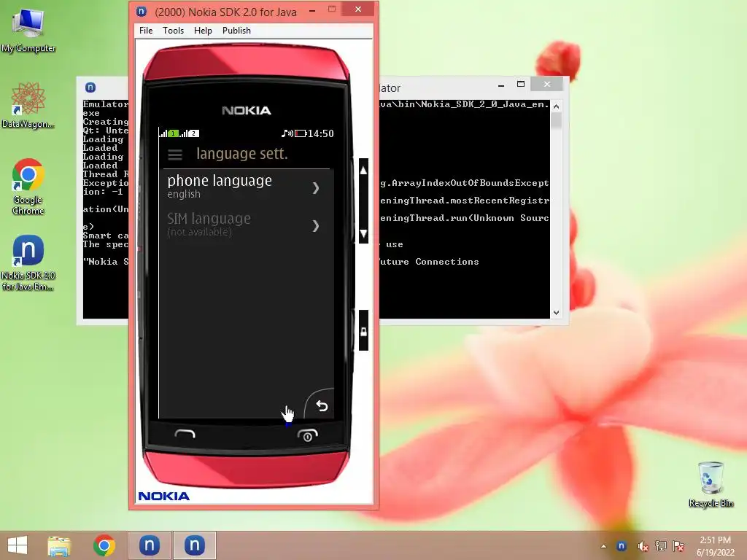Select Google Chrome desktop shortcut
The height and width of the screenshot is (560, 747).
pos(28,187)
